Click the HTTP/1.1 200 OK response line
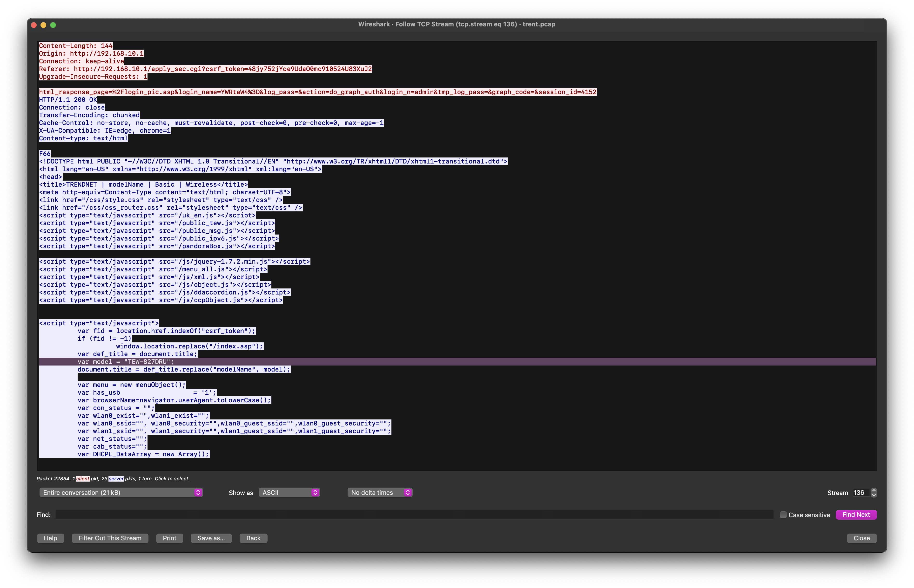Viewport: 914px width, 588px height. tap(68, 100)
